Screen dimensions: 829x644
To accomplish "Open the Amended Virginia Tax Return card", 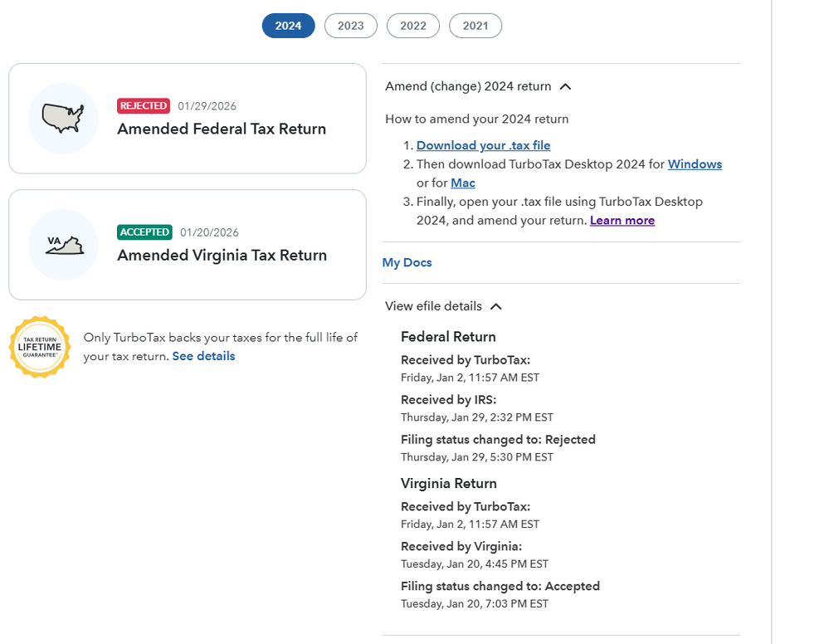I will [188, 245].
